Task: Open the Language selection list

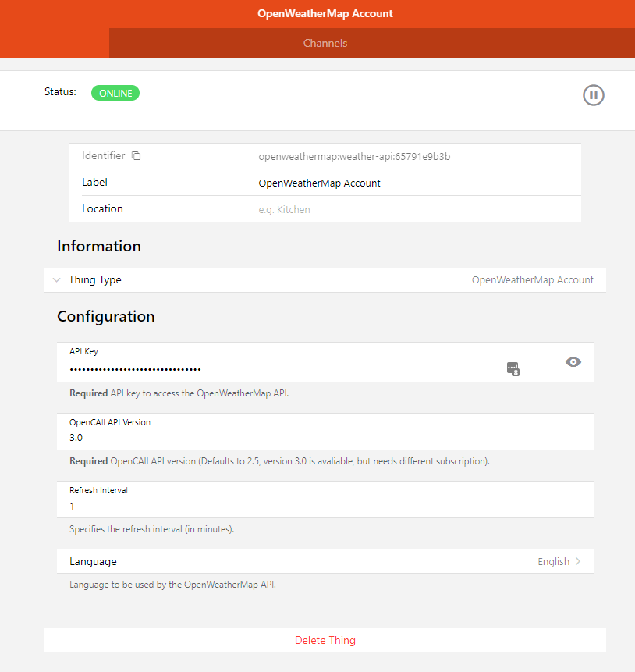Action: pos(325,561)
